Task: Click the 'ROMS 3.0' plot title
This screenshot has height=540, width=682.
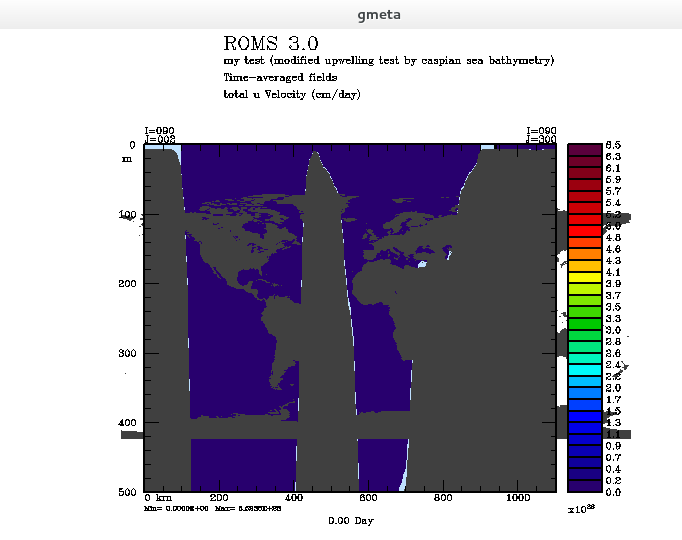Action: 271,43
